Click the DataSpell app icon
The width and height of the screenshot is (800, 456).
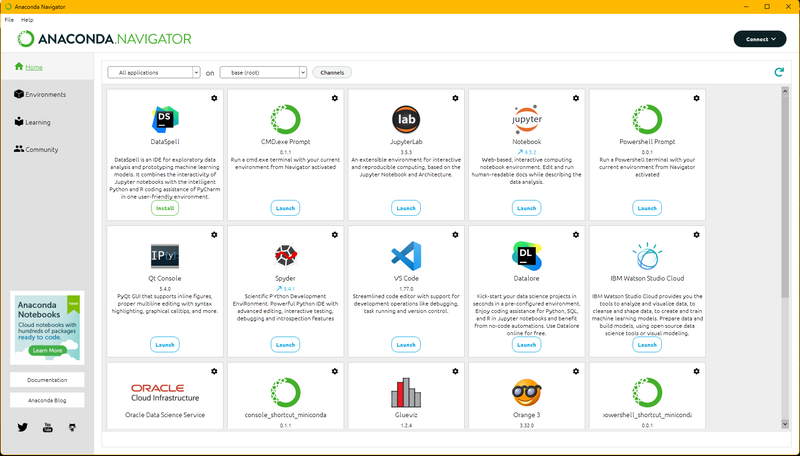coord(165,119)
